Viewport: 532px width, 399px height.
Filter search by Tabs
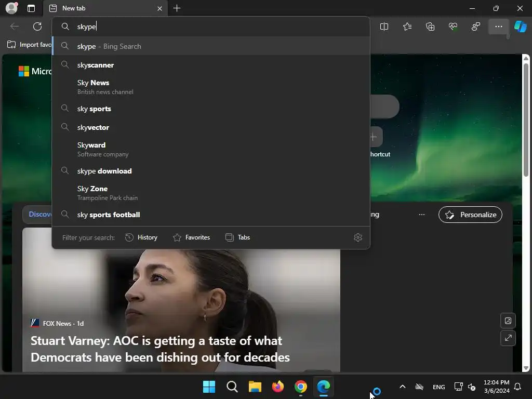(x=237, y=237)
